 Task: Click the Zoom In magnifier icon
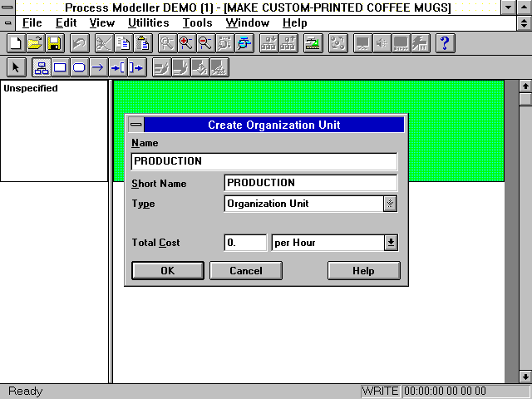point(186,43)
